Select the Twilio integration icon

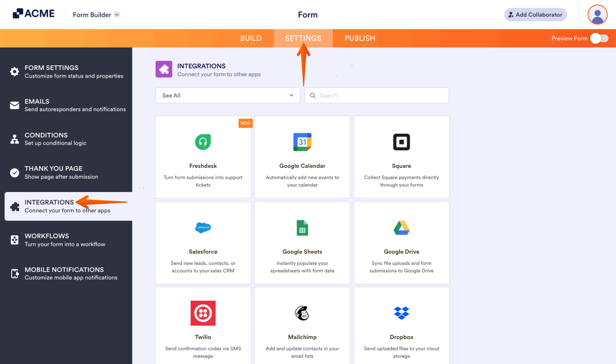[203, 313]
